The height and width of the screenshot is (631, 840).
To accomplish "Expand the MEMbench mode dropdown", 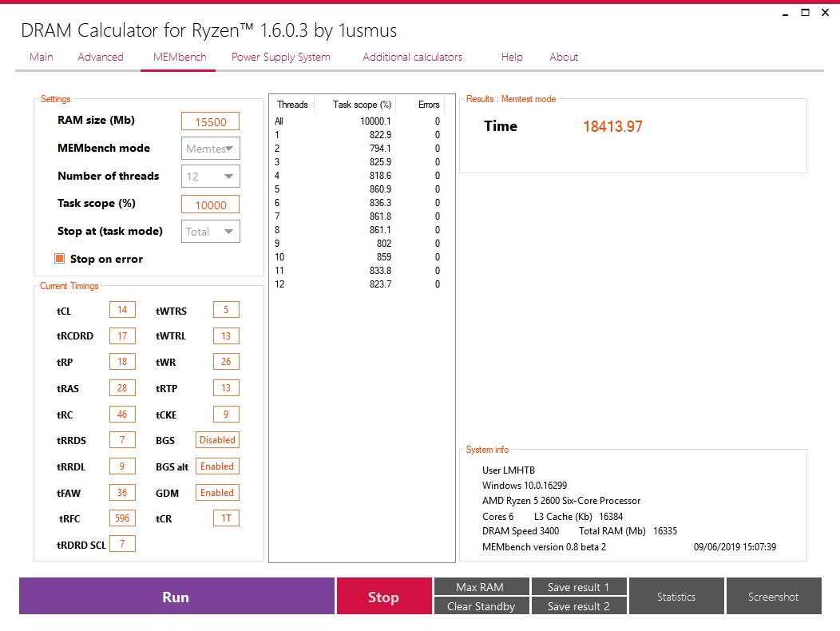I will point(211,149).
